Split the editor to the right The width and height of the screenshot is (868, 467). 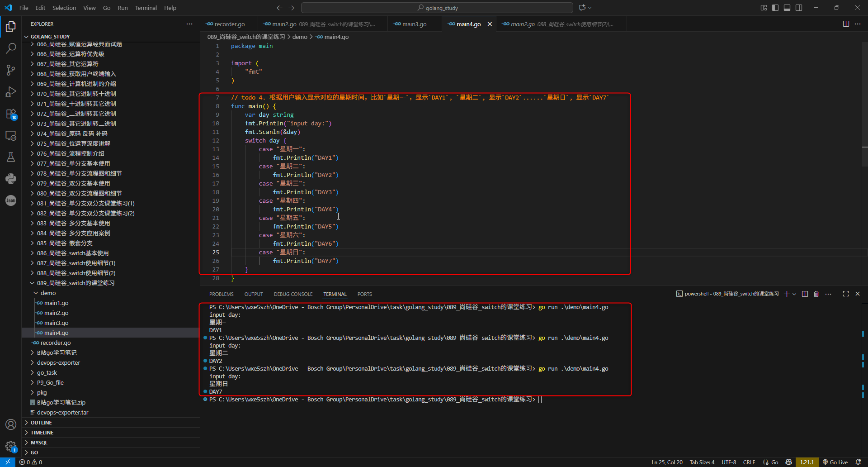pos(846,24)
